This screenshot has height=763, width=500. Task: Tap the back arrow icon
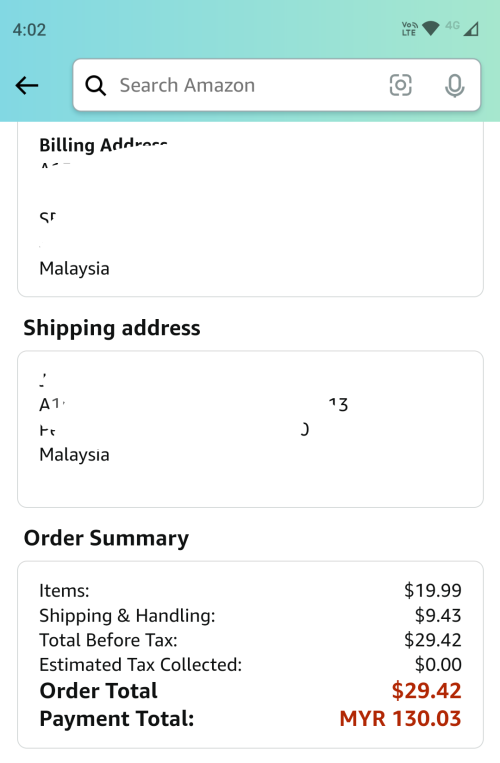(x=27, y=86)
